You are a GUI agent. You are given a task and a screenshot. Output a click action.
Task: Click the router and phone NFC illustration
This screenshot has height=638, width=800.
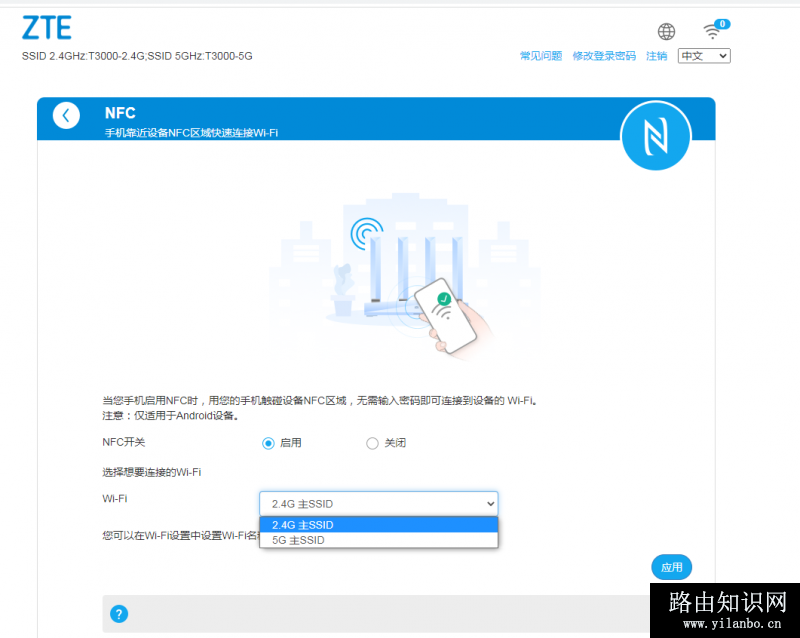point(406,276)
